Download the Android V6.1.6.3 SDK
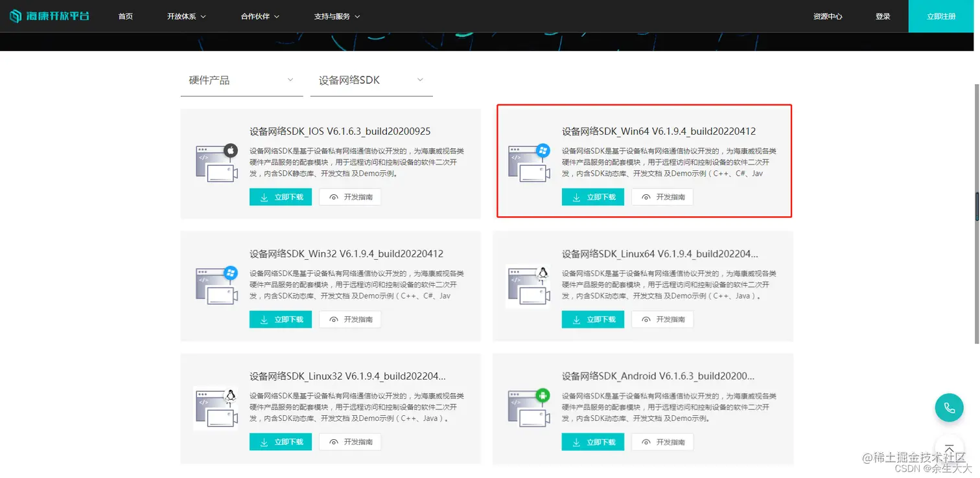Screen dimensions: 980x478 (593, 442)
